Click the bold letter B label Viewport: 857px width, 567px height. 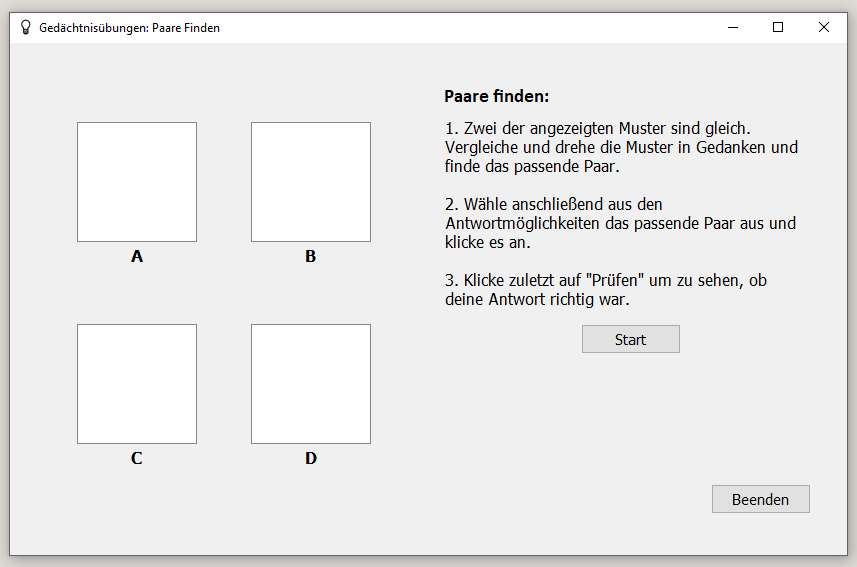310,256
